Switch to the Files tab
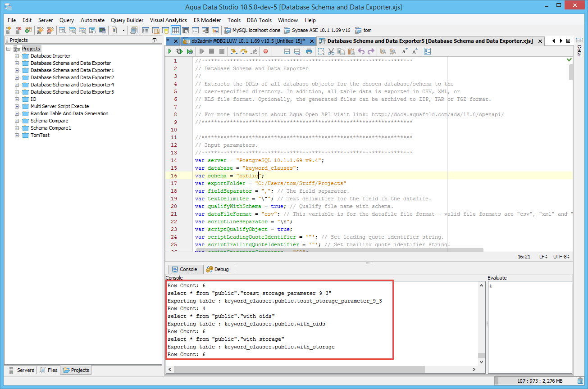Image resolution: width=588 pixels, height=389 pixels. pos(49,370)
